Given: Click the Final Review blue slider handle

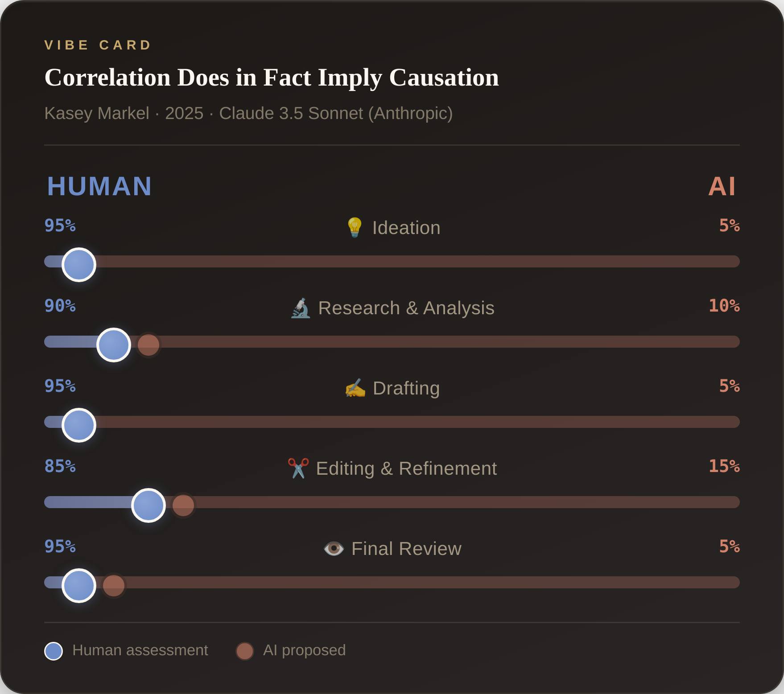Looking at the screenshot, I should (79, 586).
